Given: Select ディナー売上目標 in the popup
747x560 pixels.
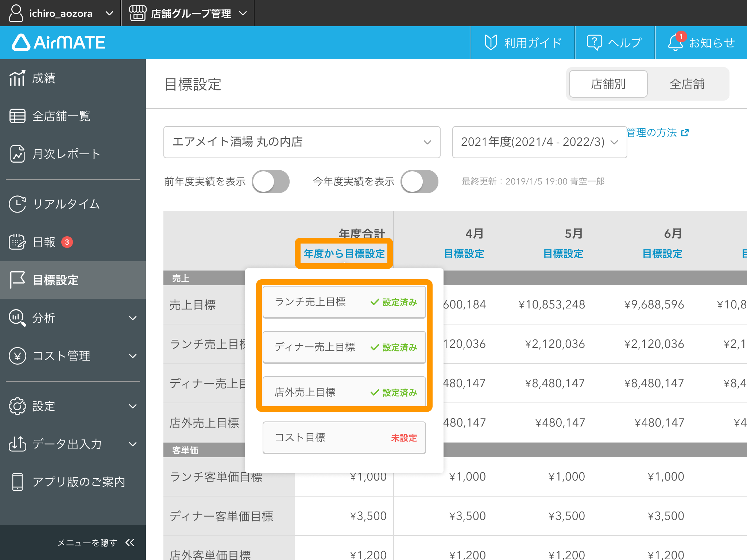Looking at the screenshot, I should (344, 347).
